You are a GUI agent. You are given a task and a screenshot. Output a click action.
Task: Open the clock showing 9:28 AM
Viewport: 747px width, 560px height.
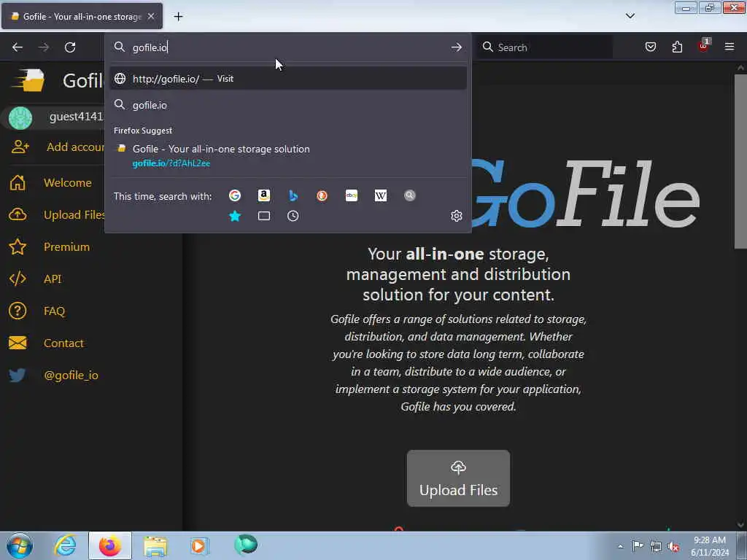[x=710, y=546]
